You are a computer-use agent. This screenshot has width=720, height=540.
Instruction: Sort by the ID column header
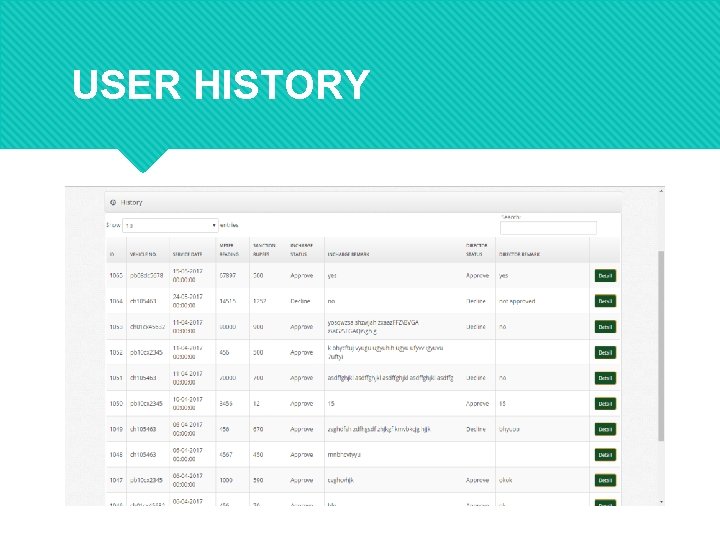click(112, 254)
